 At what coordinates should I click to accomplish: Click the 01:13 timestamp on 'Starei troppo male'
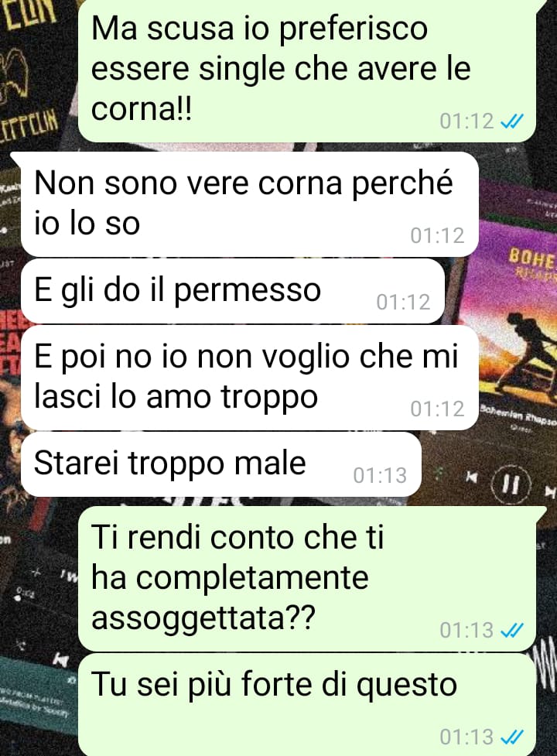click(380, 475)
